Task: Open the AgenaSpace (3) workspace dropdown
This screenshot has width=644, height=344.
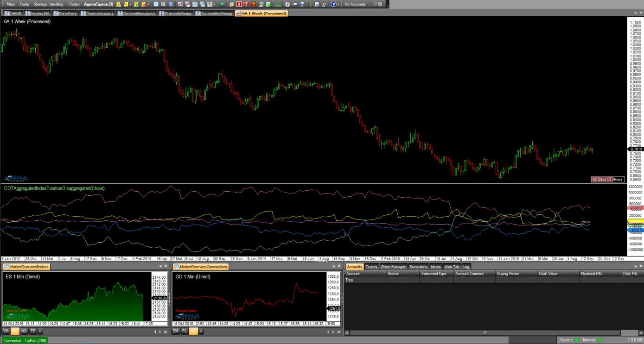Action: click(98, 4)
